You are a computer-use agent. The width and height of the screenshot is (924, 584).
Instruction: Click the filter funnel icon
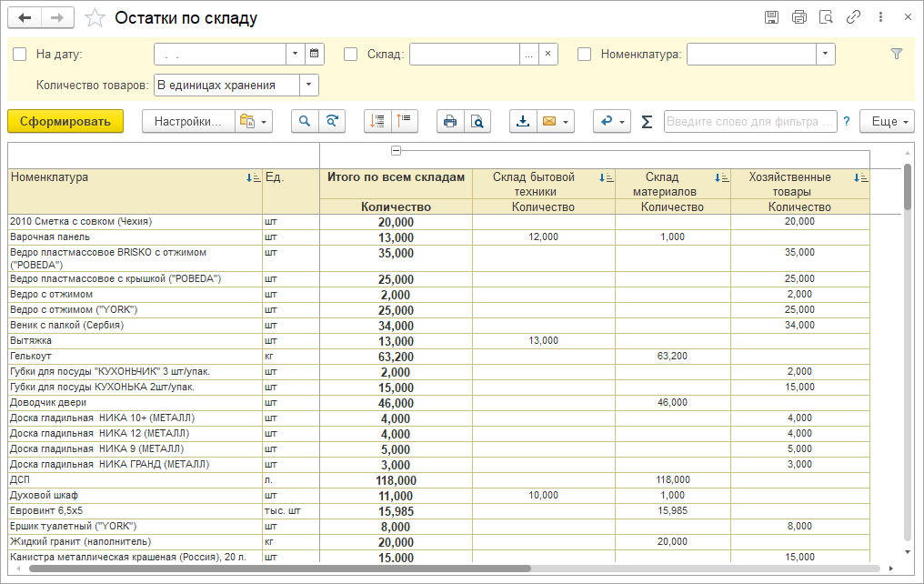point(897,55)
